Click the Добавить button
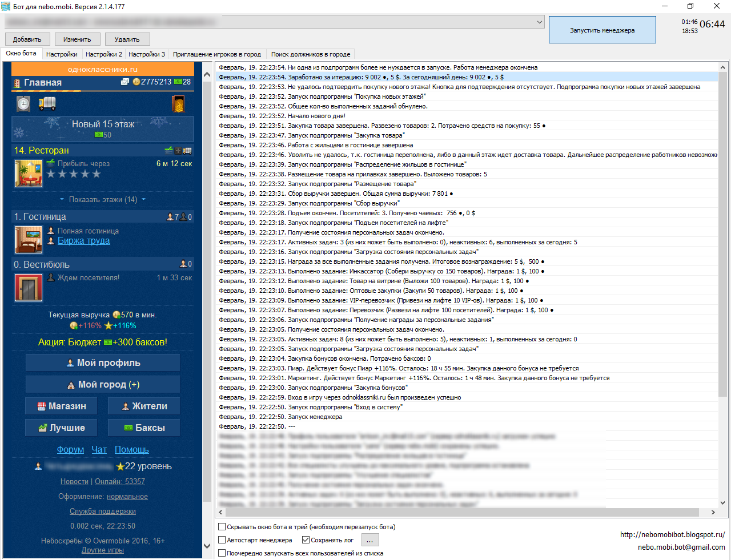This screenshot has width=731, height=560. pos(27,39)
